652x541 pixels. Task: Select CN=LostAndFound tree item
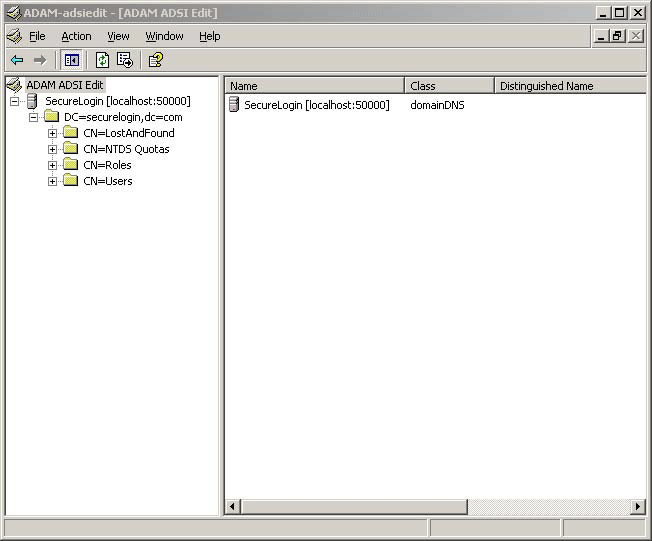(x=129, y=133)
